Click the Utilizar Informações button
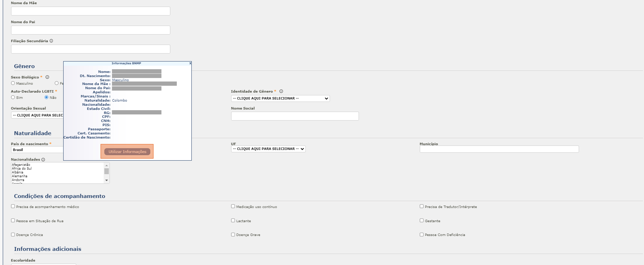 [127, 151]
